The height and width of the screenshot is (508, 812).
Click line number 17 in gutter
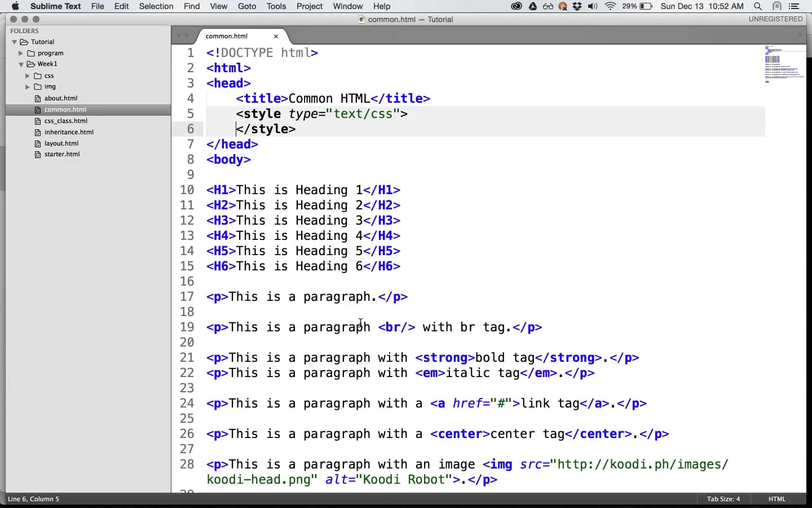(x=187, y=297)
